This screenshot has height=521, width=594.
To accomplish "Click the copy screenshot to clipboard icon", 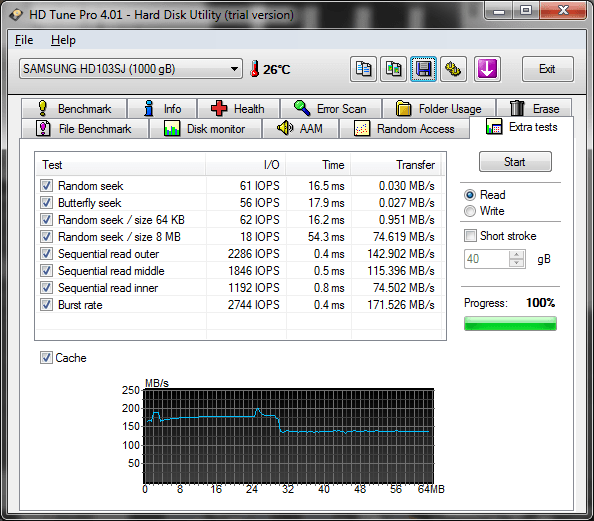I will (x=393, y=69).
